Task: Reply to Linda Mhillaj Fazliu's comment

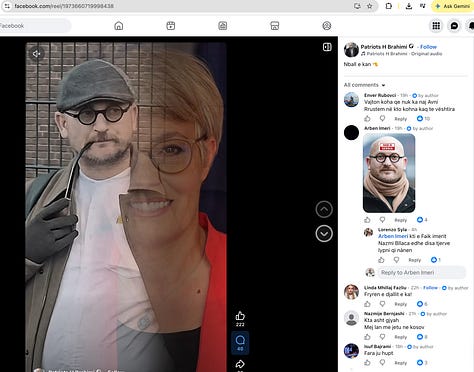Action: point(401,304)
